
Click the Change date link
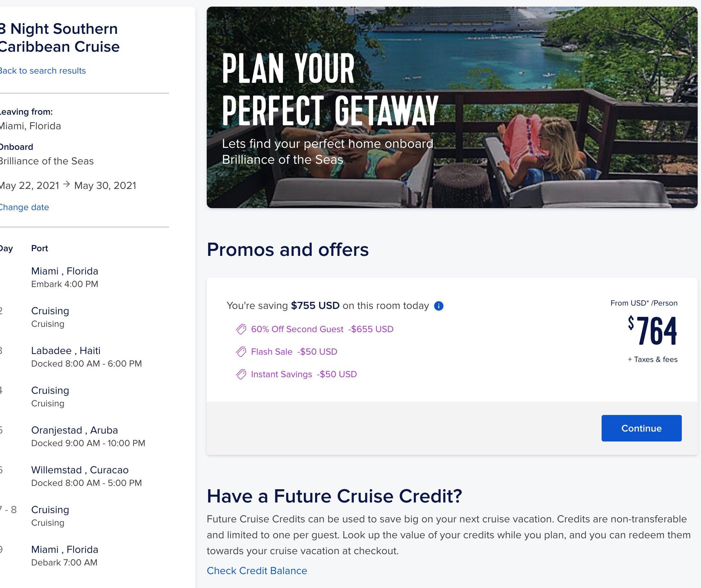[24, 207]
